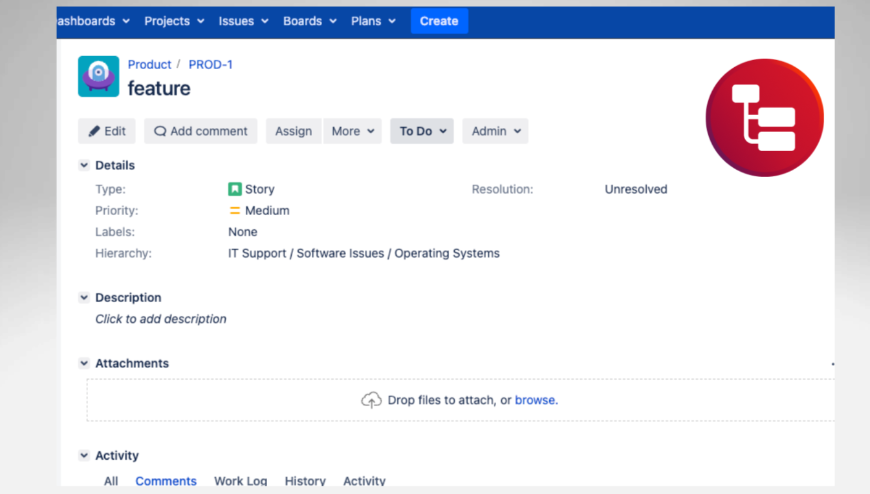Screen dimensions: 870x494
Task: Open the Projects menu
Action: [x=174, y=21]
